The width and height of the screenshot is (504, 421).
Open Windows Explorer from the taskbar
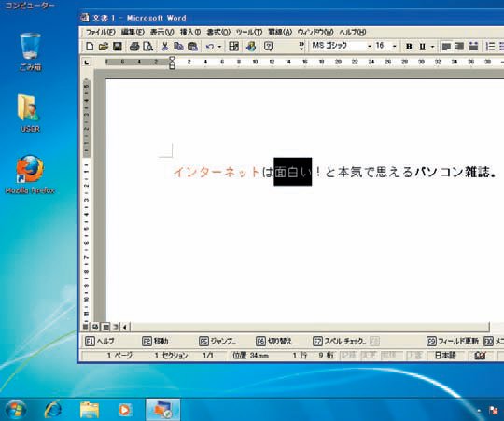click(90, 410)
